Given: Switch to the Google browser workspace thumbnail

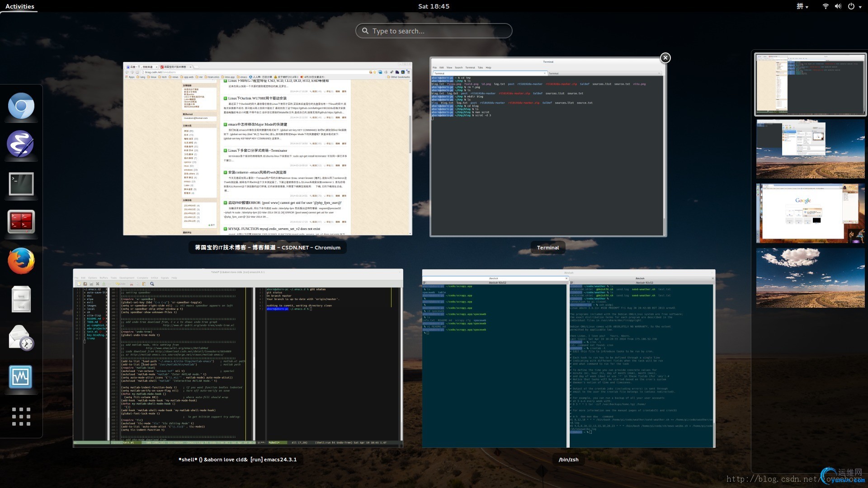Looking at the screenshot, I should click(x=810, y=214).
